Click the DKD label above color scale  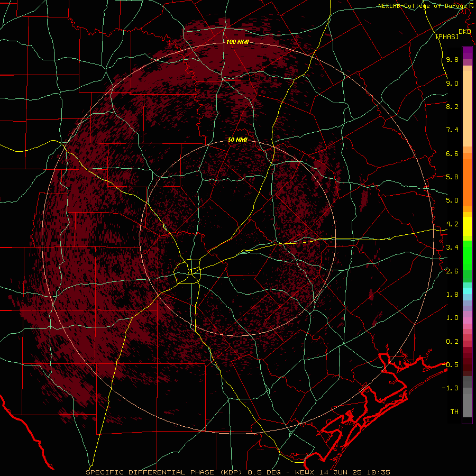464,32
